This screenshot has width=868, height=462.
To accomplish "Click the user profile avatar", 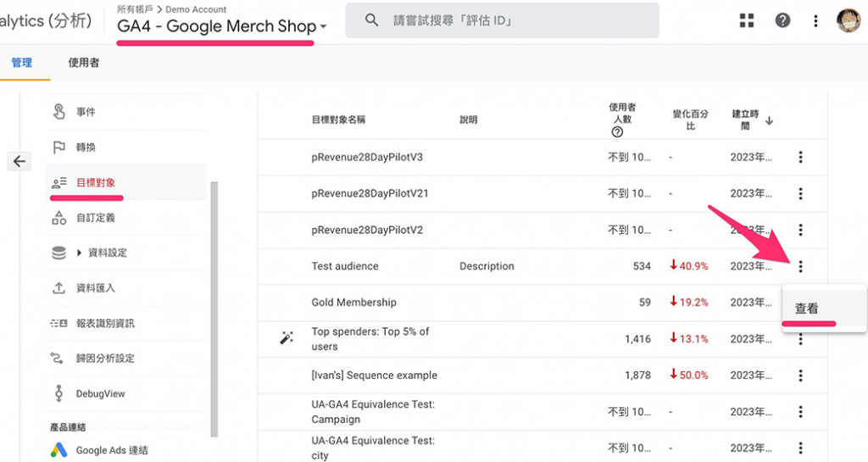I will [x=848, y=20].
